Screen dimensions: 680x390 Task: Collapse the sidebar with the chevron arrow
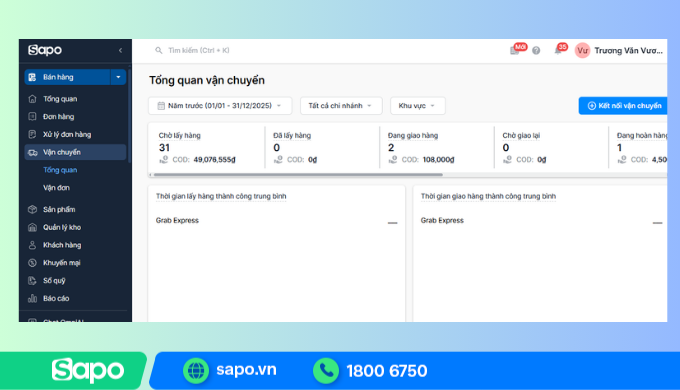pos(120,50)
